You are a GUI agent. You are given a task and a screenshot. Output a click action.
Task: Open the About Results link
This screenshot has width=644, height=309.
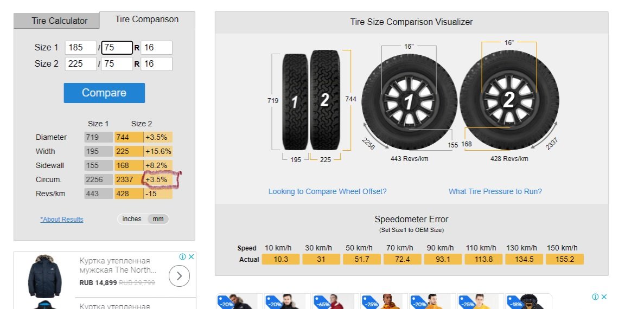[x=62, y=220]
